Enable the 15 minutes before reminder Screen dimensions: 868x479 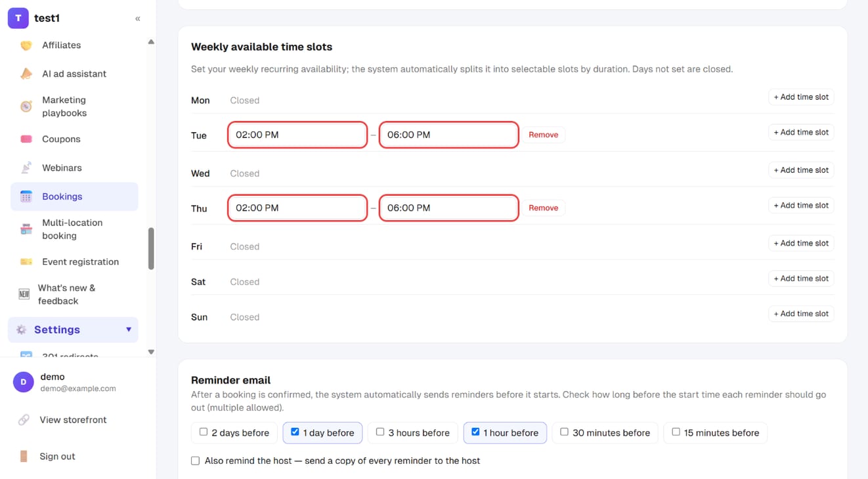(676, 432)
